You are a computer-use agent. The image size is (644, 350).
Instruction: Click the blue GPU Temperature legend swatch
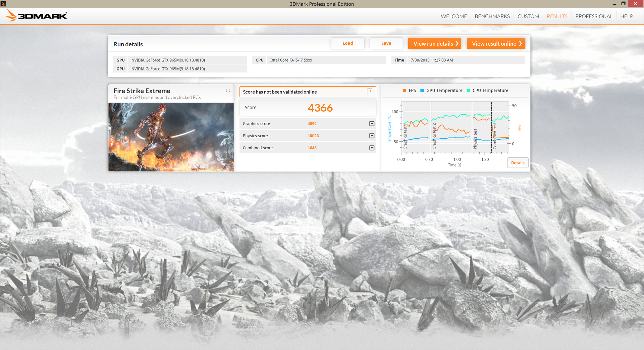pyautogui.click(x=422, y=91)
